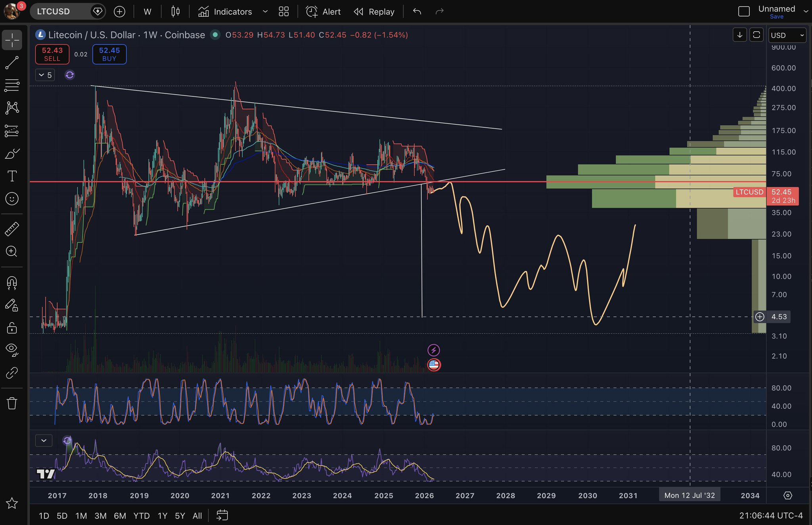Image resolution: width=812 pixels, height=525 pixels.
Task: Choose the ruler measure tool
Action: click(12, 229)
